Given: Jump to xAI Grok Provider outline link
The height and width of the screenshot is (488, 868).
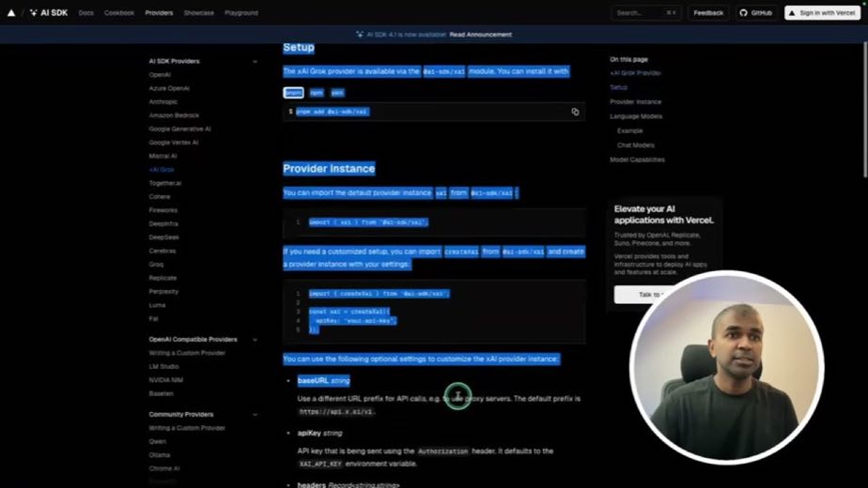Looking at the screenshot, I should point(635,73).
